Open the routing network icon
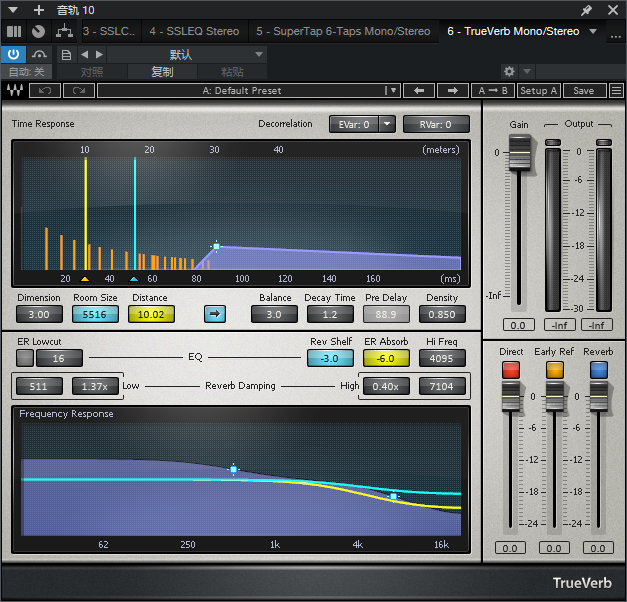This screenshot has width=627, height=602. tap(64, 31)
